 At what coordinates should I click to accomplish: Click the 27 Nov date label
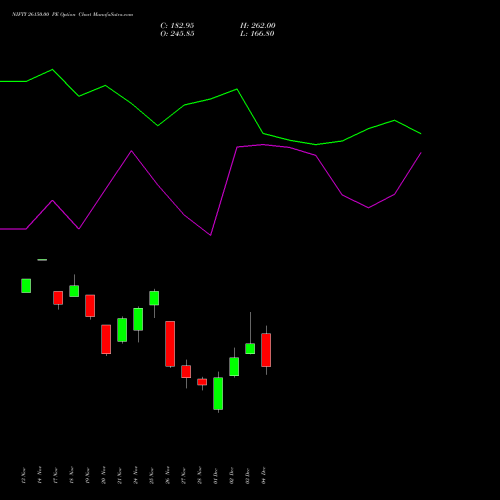point(183,476)
